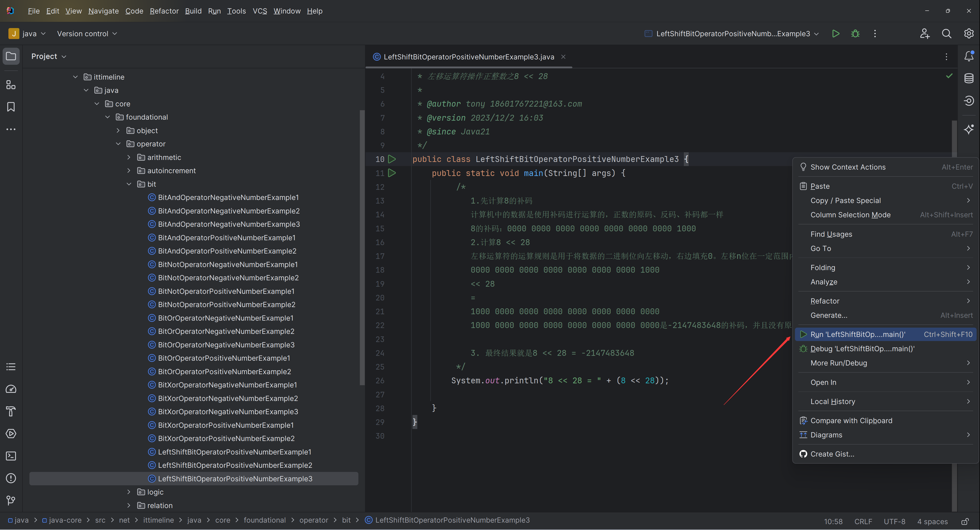Open the Notifications bell icon
This screenshot has width=980, height=530.
pos(969,56)
